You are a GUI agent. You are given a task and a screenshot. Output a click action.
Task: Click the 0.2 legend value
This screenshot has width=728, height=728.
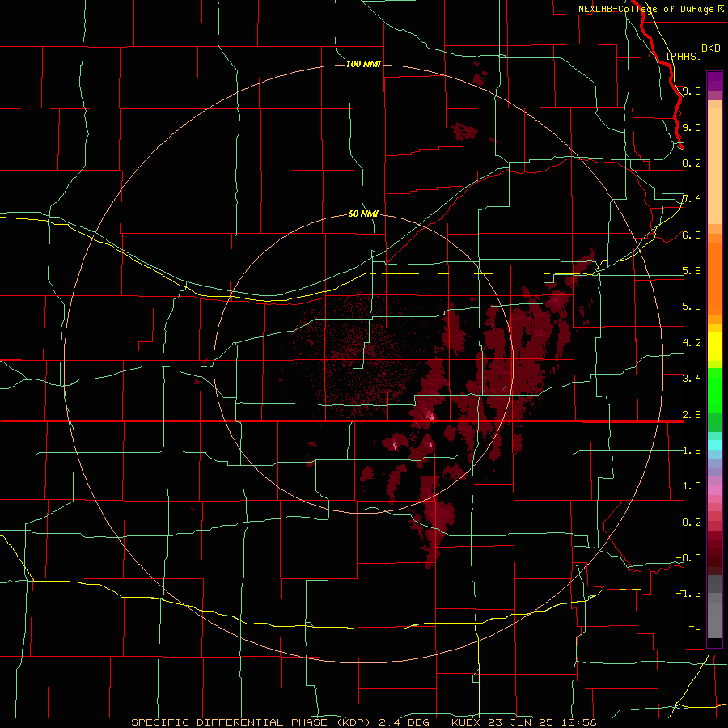click(x=692, y=523)
